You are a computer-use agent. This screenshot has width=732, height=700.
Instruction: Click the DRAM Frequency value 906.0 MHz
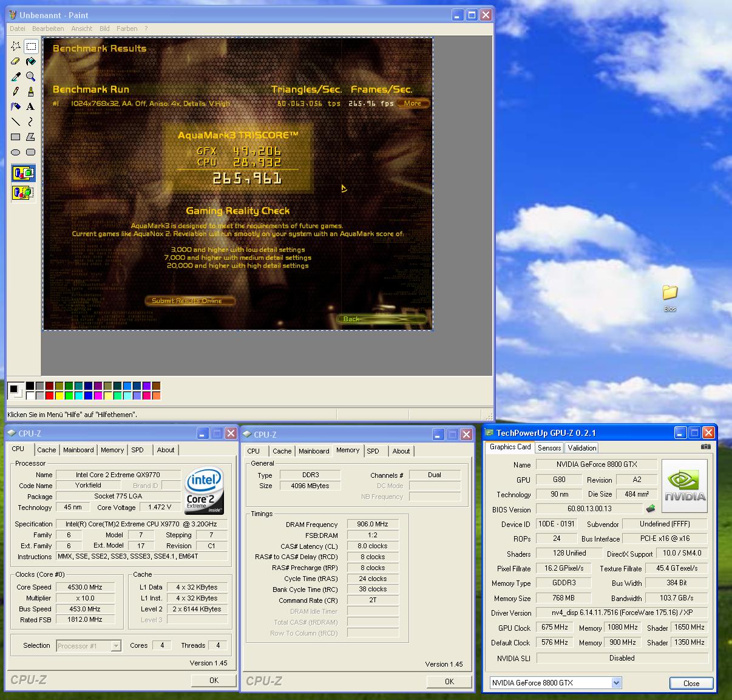pyautogui.click(x=373, y=524)
